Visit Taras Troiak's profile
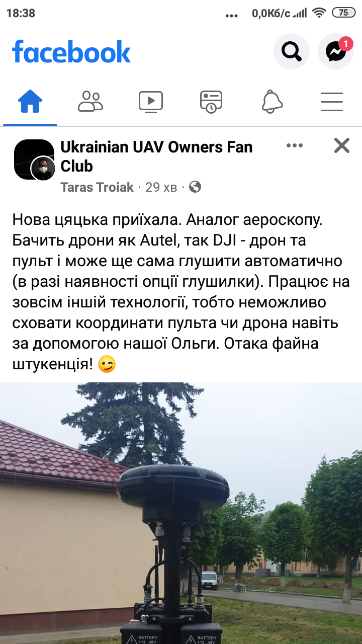Image resolution: width=362 pixels, height=644 pixels. 97,187
